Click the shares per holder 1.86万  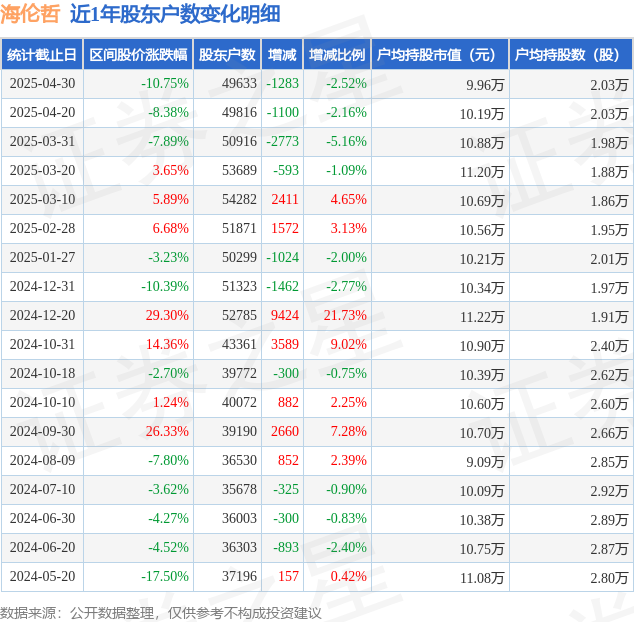tap(609, 201)
